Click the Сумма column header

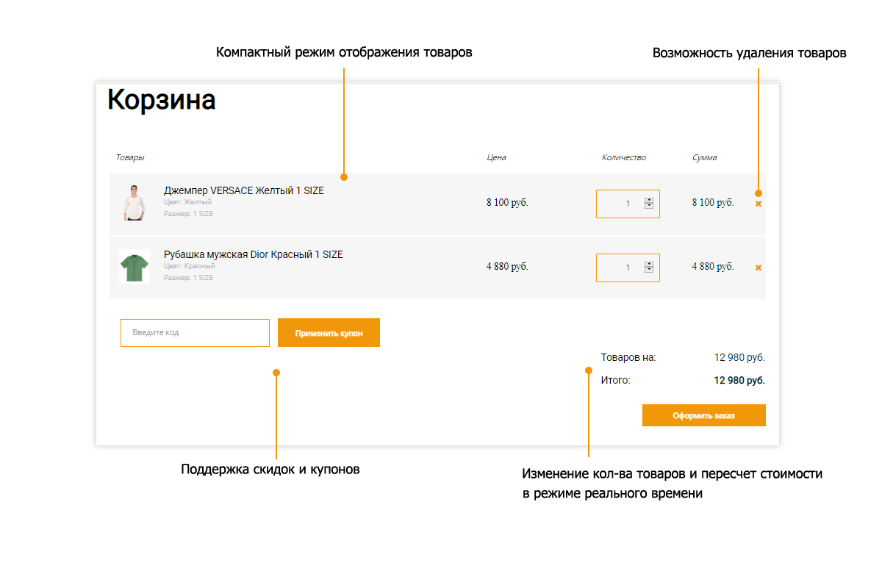[704, 157]
